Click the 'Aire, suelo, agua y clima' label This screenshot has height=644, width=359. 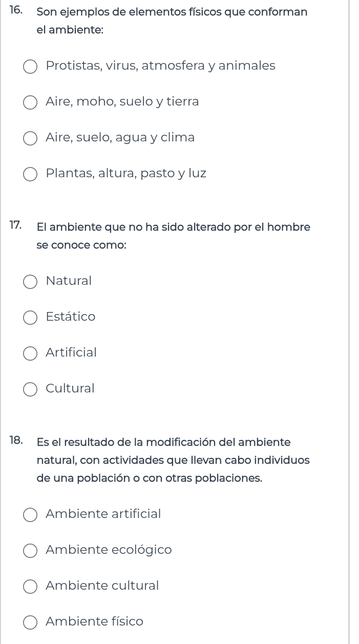point(120,137)
